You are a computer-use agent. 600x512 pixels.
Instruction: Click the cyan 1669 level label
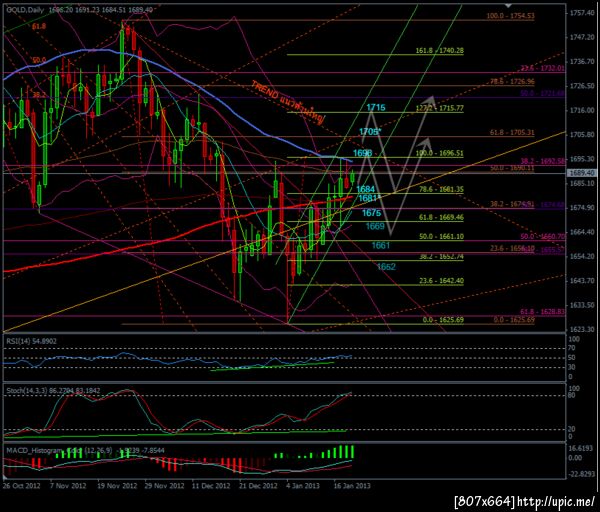point(375,226)
